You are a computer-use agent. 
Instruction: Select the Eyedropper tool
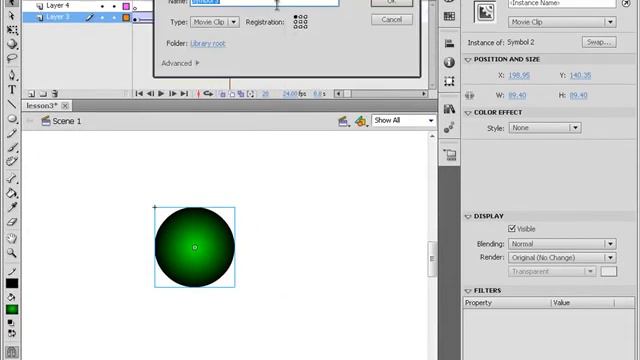[12, 207]
